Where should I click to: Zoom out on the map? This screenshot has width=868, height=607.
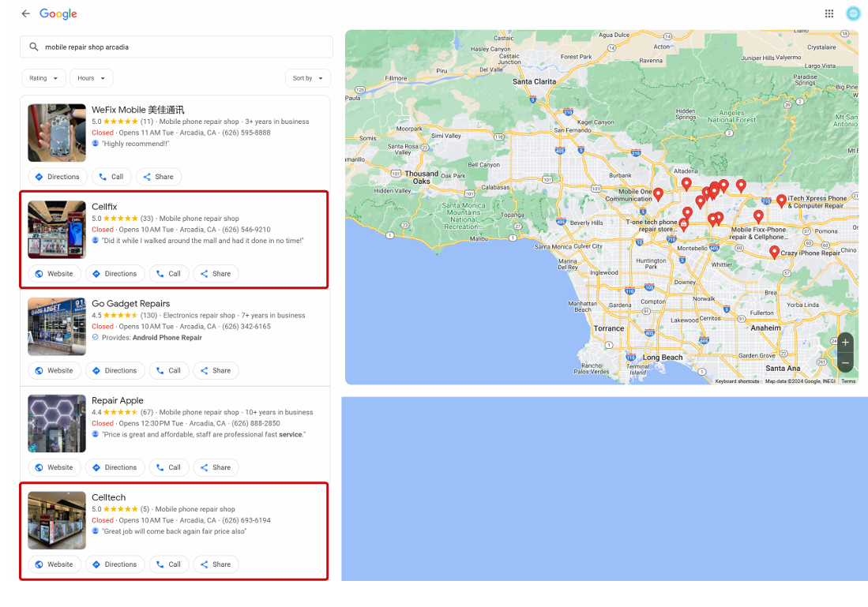pyautogui.click(x=845, y=363)
